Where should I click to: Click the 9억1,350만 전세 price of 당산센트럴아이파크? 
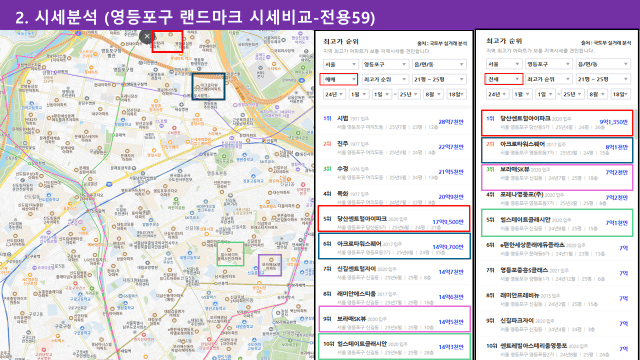pos(613,122)
